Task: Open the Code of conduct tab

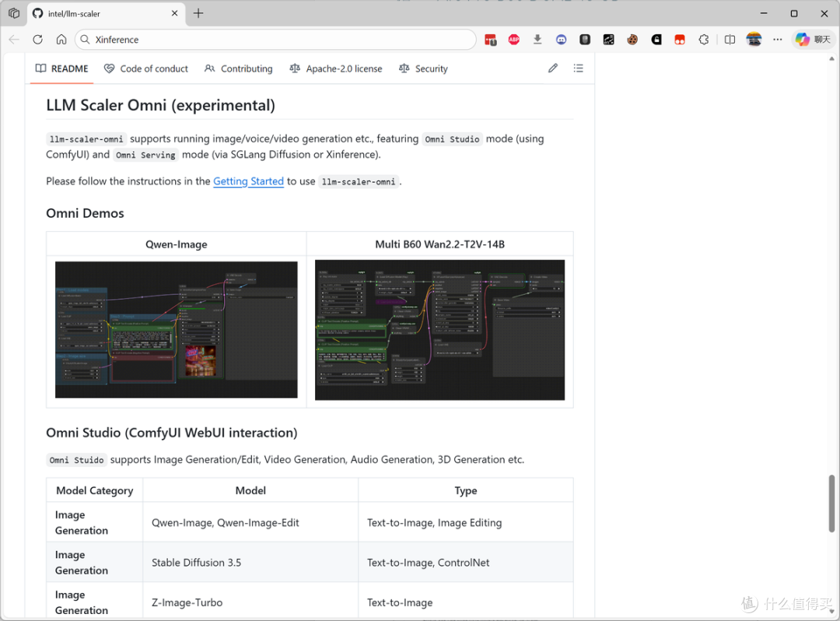Action: click(145, 68)
